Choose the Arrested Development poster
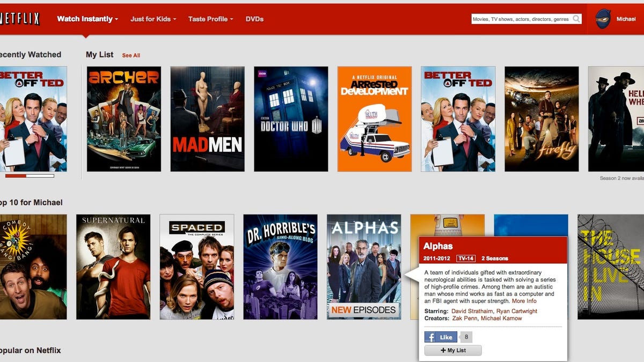The image size is (644, 362). point(375,119)
